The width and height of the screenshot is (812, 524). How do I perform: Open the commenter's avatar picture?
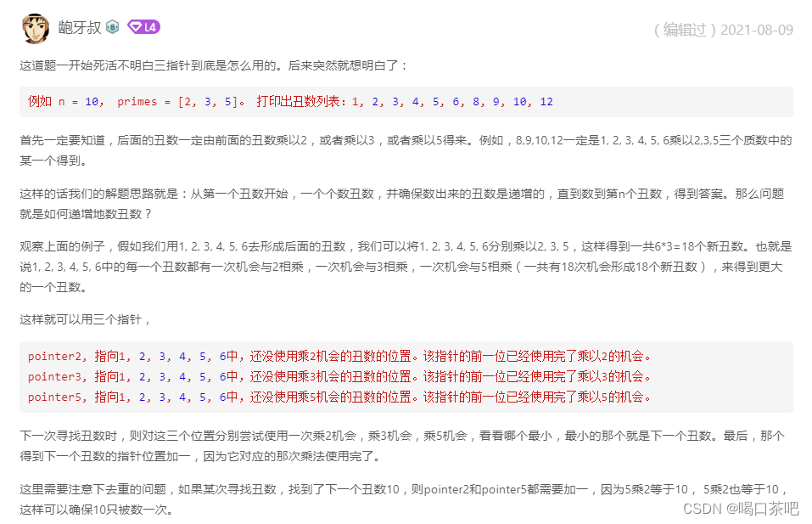click(36, 28)
